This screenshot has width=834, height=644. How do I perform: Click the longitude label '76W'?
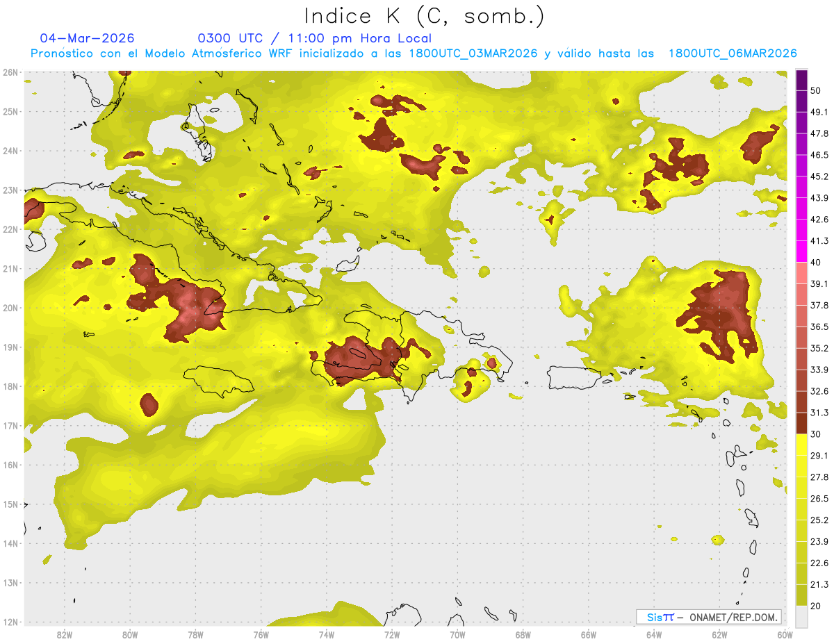click(x=261, y=634)
